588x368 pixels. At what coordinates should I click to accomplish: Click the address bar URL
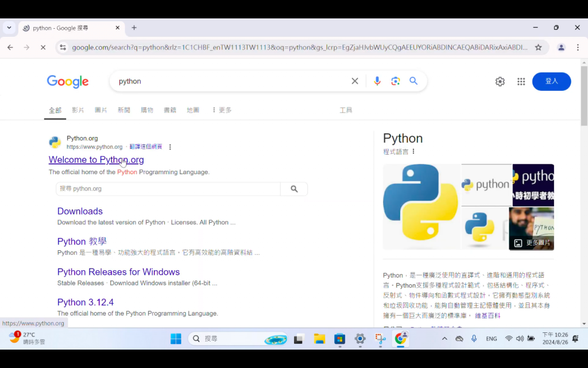pyautogui.click(x=300, y=47)
